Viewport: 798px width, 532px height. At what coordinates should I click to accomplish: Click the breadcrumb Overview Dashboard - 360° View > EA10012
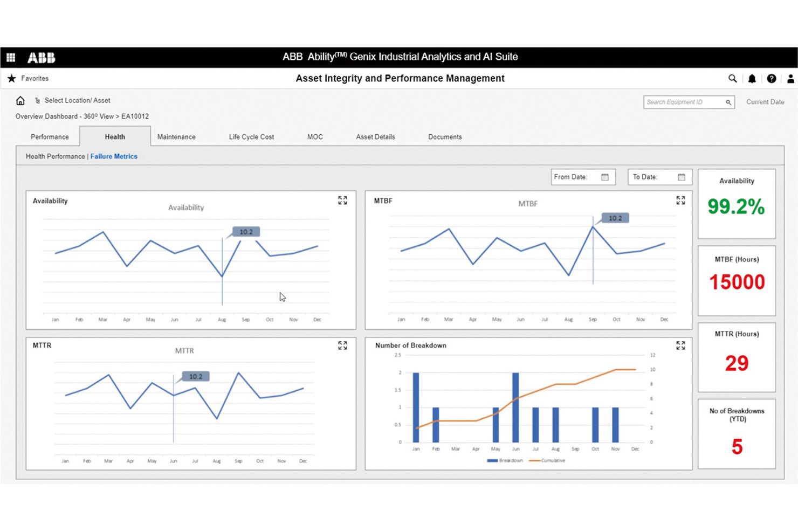(x=82, y=116)
